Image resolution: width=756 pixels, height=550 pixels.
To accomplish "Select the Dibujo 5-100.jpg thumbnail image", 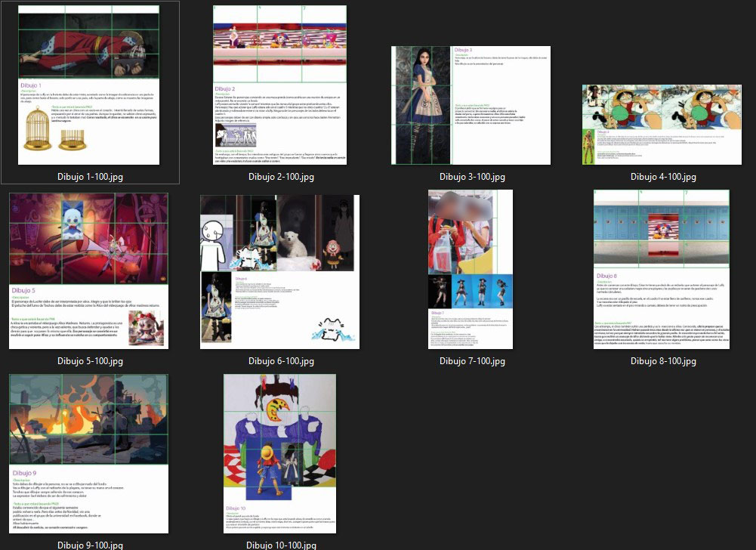I will (89, 270).
